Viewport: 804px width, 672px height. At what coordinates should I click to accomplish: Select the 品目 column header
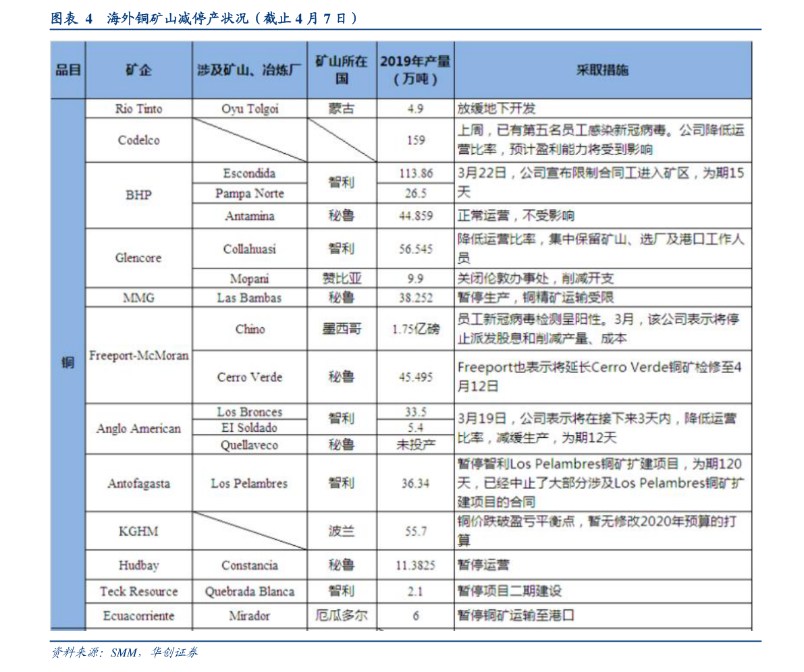pos(68,70)
